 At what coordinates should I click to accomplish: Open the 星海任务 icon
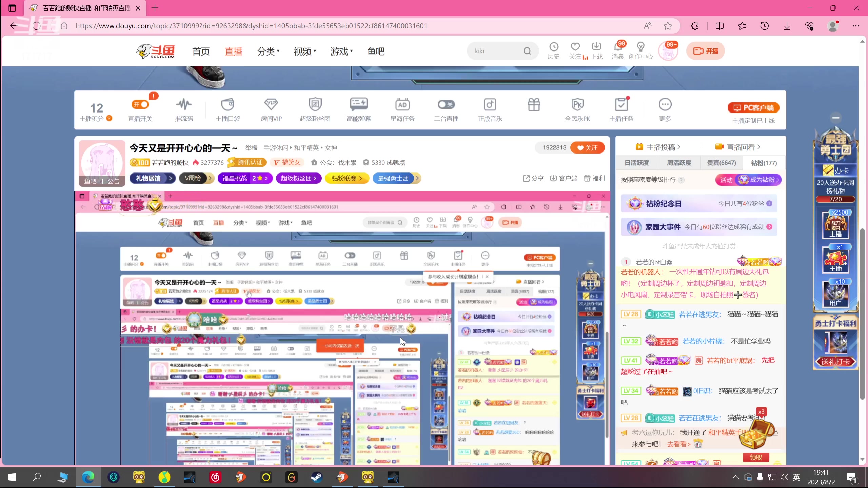(x=402, y=108)
